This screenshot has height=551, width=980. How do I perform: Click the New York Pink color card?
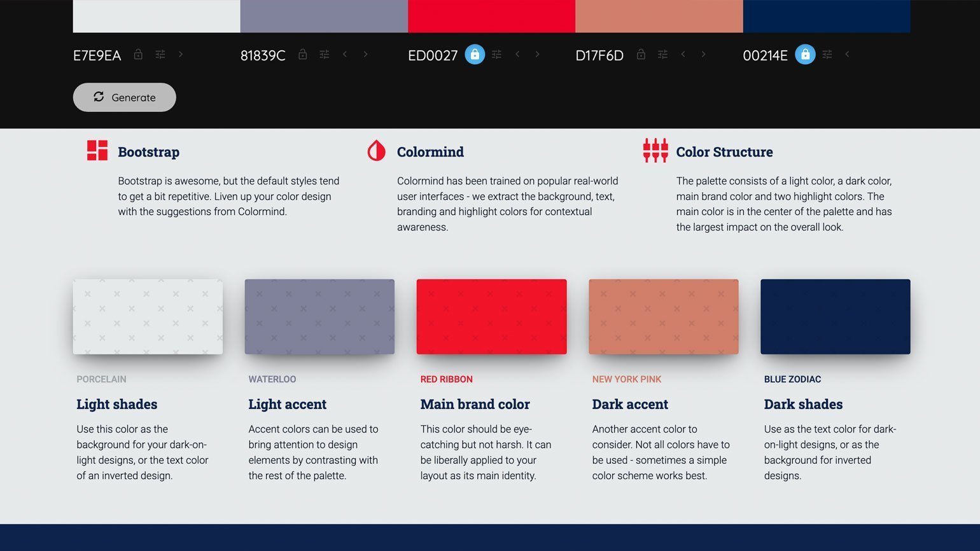click(664, 317)
